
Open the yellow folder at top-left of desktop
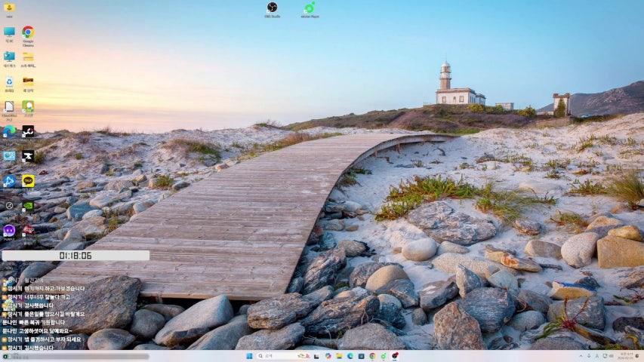[9, 8]
